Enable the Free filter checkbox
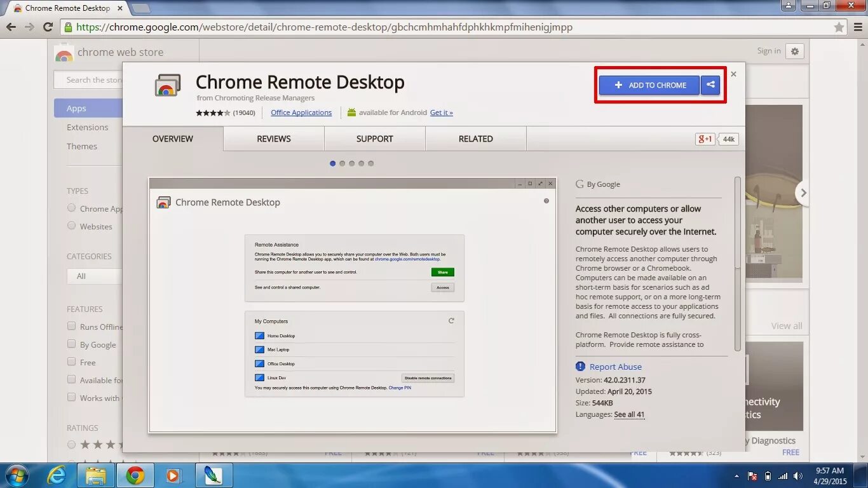868x488 pixels. 71,362
